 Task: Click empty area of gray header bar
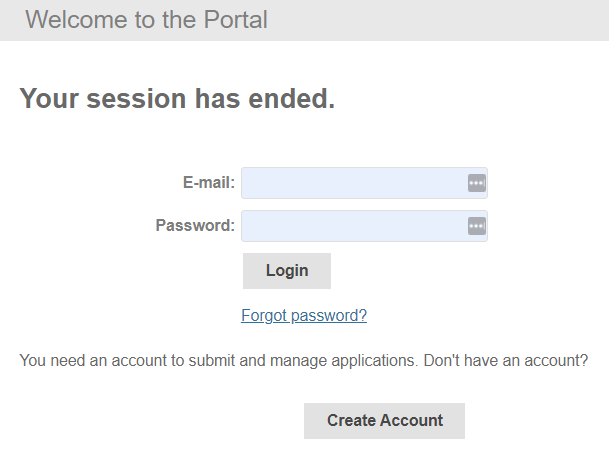point(450,20)
